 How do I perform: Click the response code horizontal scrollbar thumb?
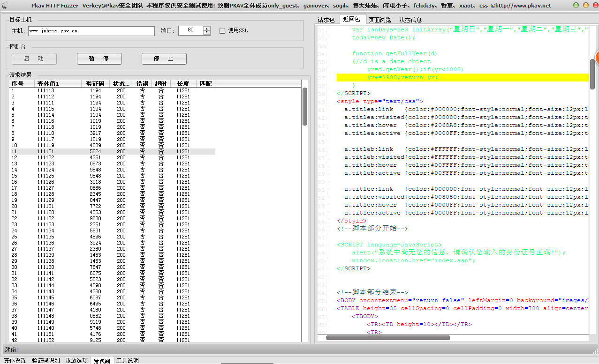(x=388, y=337)
